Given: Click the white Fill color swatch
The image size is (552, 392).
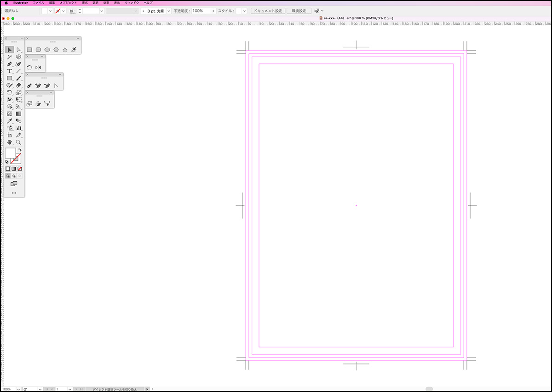Looking at the screenshot, I should (10, 153).
